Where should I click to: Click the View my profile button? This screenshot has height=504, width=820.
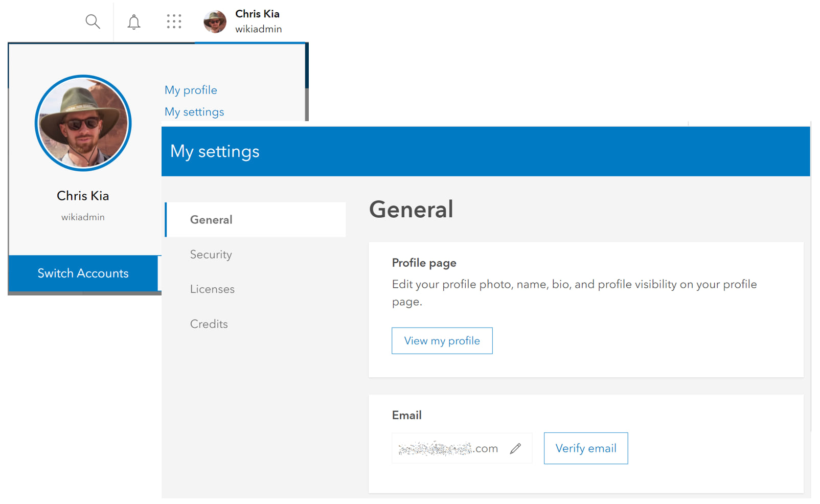point(442,340)
